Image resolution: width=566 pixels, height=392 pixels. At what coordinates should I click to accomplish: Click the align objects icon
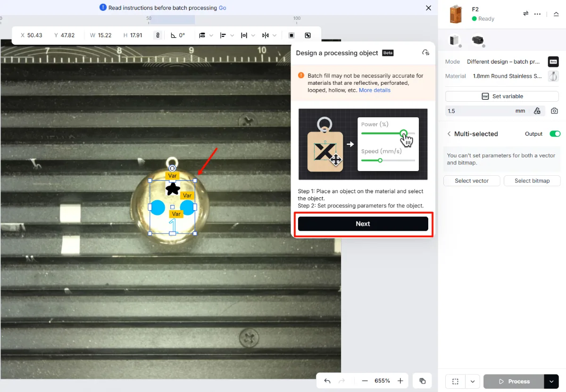pos(223,35)
